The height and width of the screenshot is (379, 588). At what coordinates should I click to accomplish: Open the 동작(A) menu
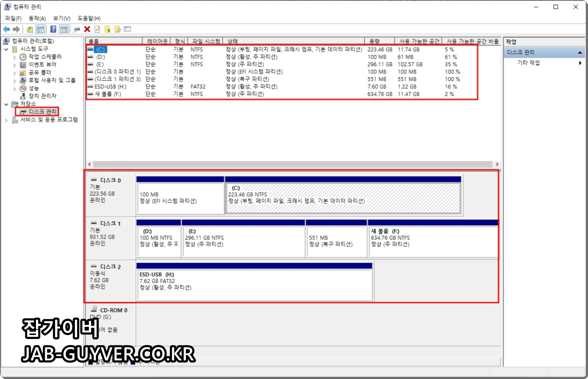click(x=37, y=18)
